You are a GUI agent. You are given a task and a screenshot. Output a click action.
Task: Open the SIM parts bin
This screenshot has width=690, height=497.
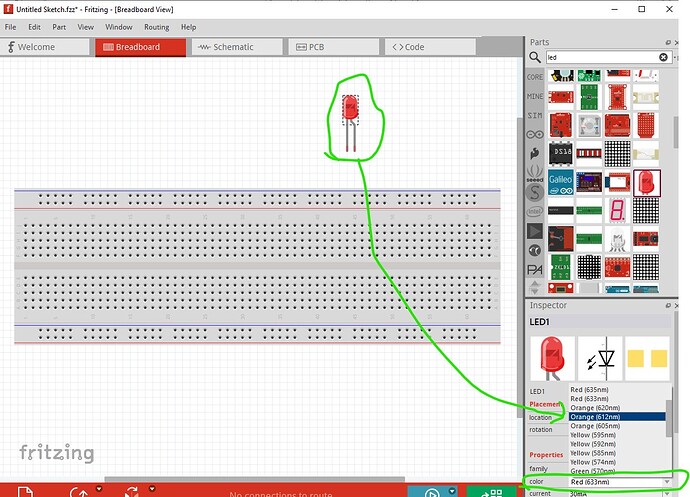coord(535,115)
